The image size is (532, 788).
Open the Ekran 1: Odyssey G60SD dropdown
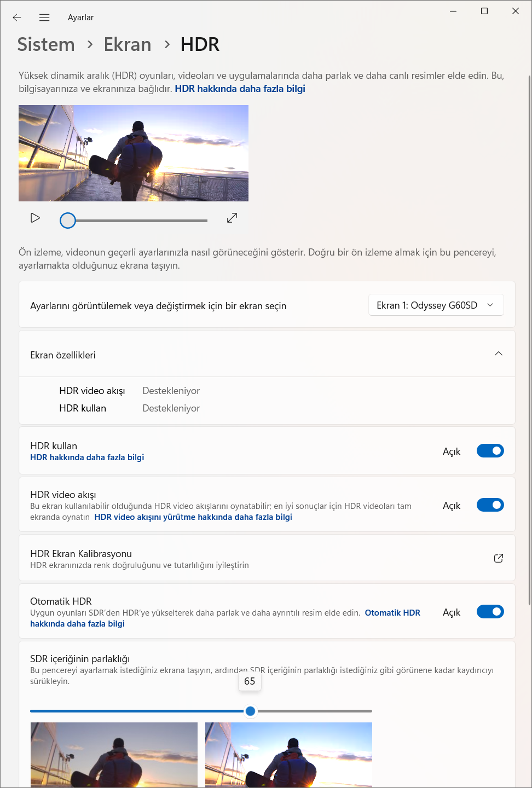436,305
